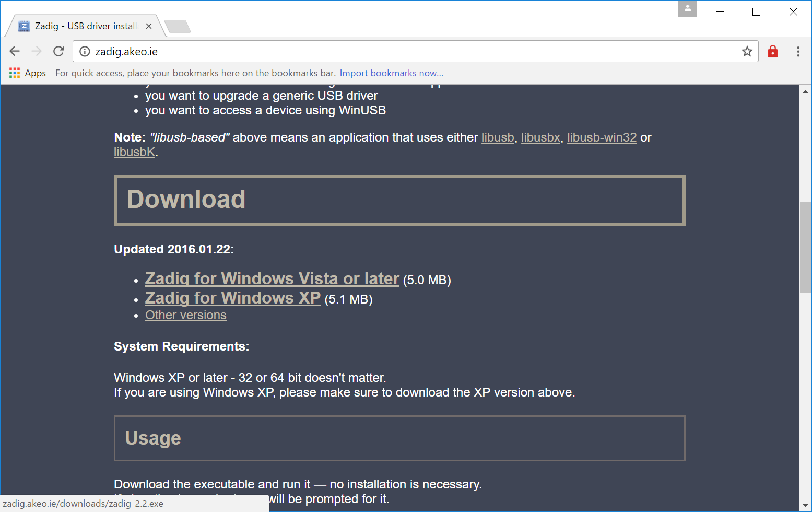Viewport: 812px width, 512px height.
Task: Minimize the Chrome window
Action: click(x=721, y=11)
